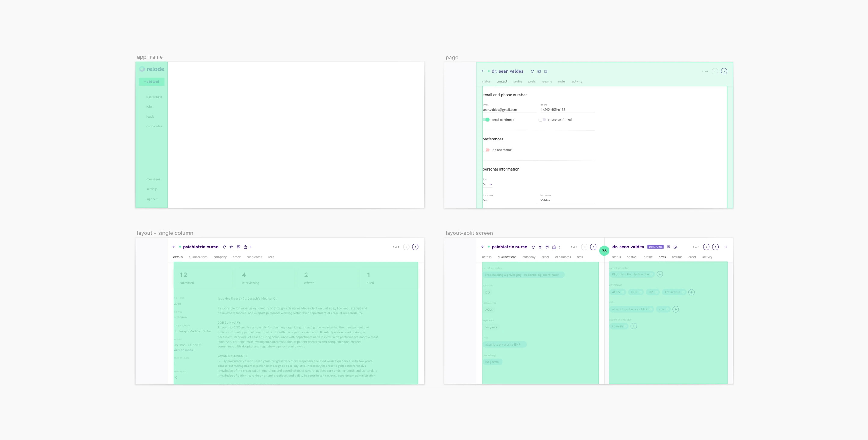Open settings in relode sidebar
This screenshot has width=868, height=440.
coord(152,189)
